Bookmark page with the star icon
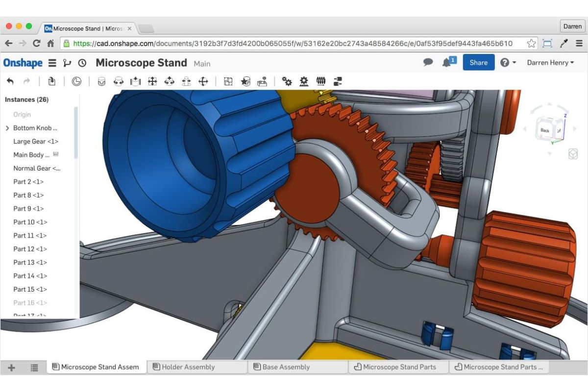This screenshot has height=392, width=588. [x=532, y=43]
